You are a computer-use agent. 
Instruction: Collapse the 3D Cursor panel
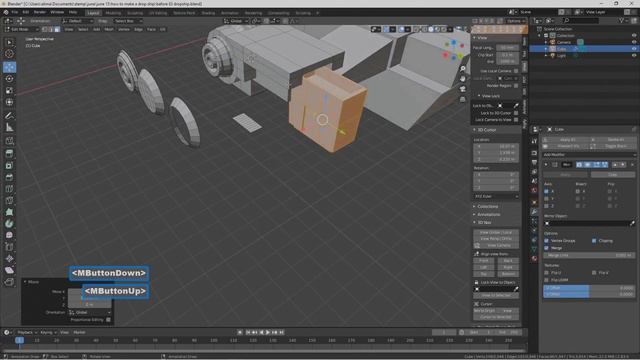coord(487,130)
